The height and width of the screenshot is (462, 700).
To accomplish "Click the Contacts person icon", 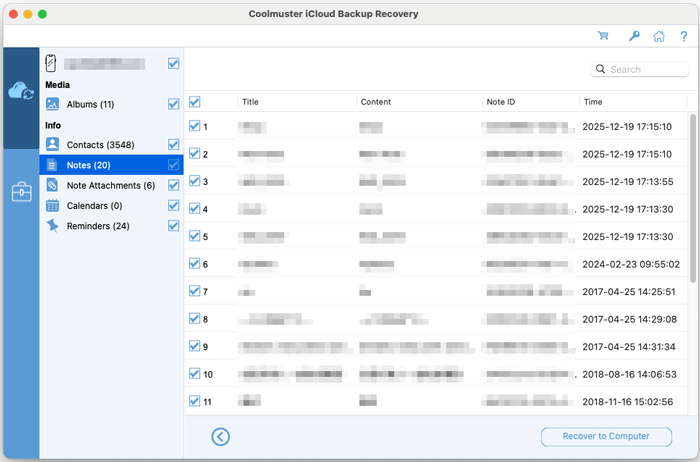I will point(52,144).
